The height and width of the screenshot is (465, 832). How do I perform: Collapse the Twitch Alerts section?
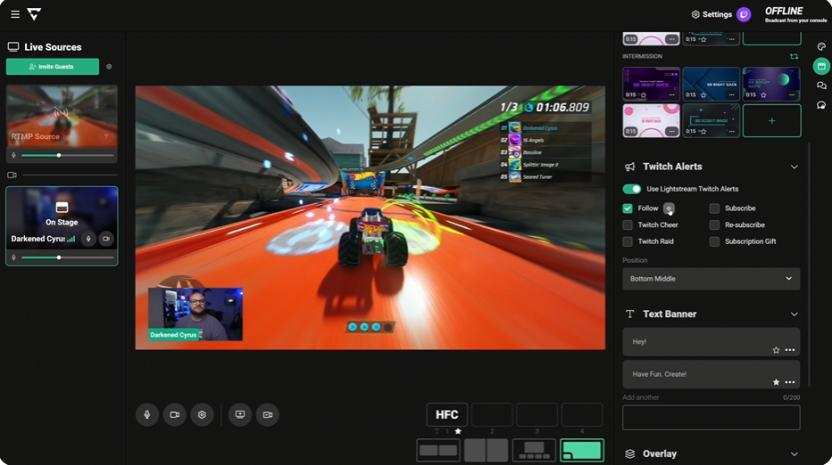tap(794, 167)
